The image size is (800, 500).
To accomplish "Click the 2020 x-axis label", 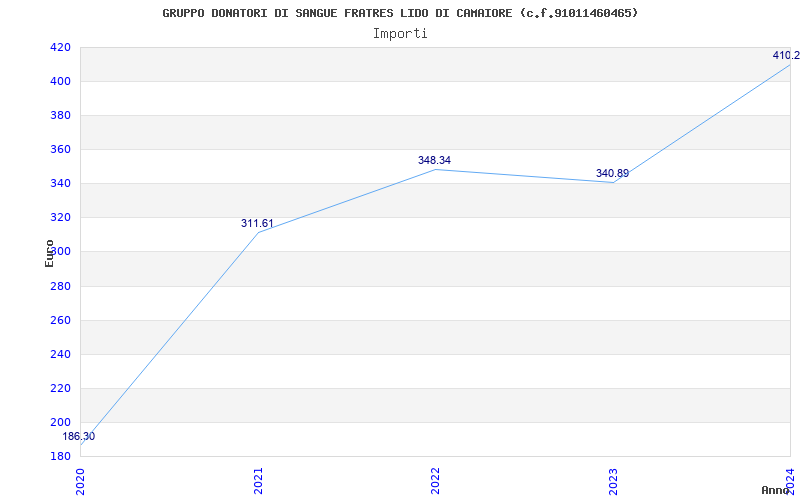I will tap(81, 481).
